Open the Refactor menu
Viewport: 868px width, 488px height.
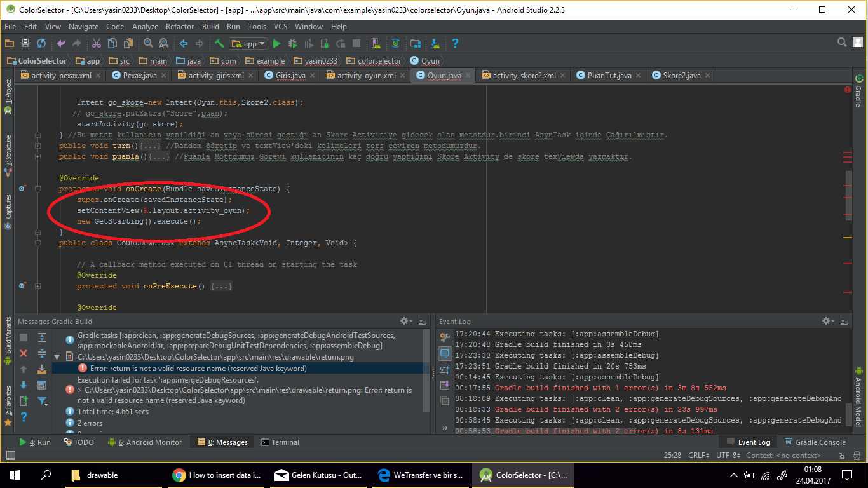(180, 27)
